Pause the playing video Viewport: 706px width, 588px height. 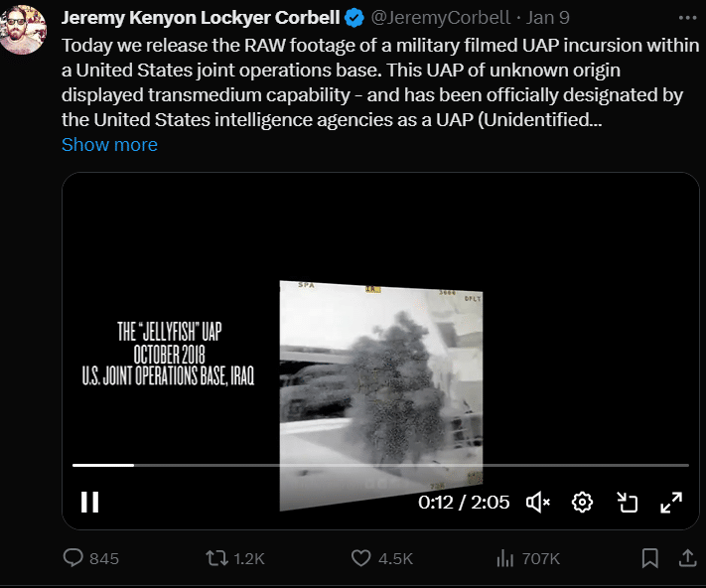point(89,503)
